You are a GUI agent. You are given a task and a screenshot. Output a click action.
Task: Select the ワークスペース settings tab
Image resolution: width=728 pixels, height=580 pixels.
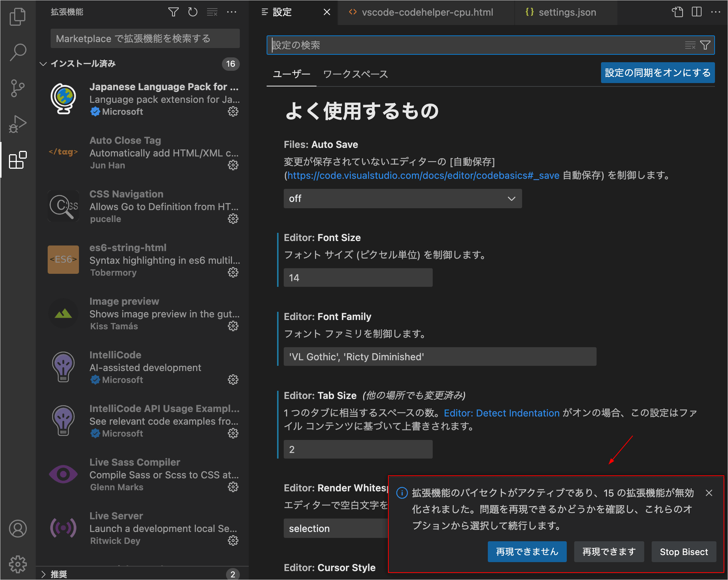(356, 74)
